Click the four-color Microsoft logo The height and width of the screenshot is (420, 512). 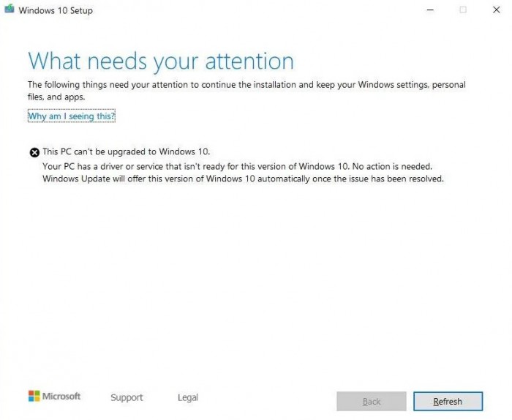34,396
